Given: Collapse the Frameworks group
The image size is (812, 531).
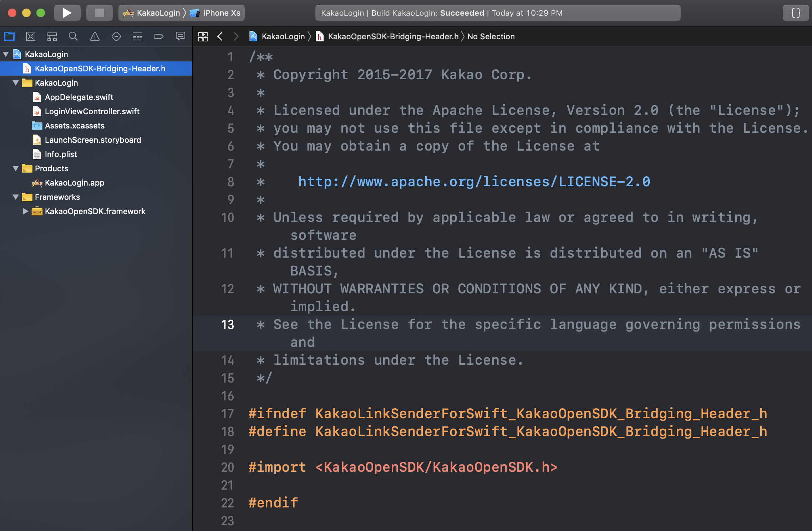Looking at the screenshot, I should click(x=16, y=197).
